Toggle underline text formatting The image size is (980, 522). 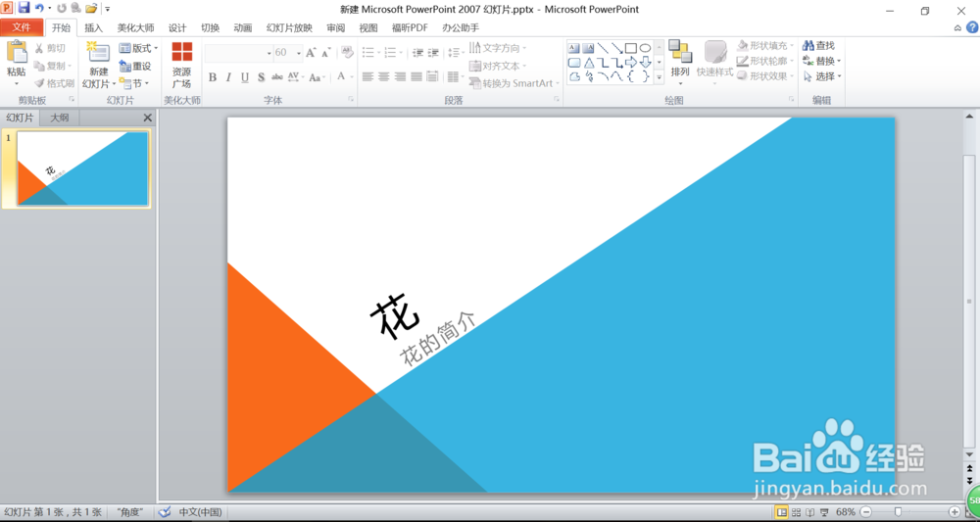245,76
